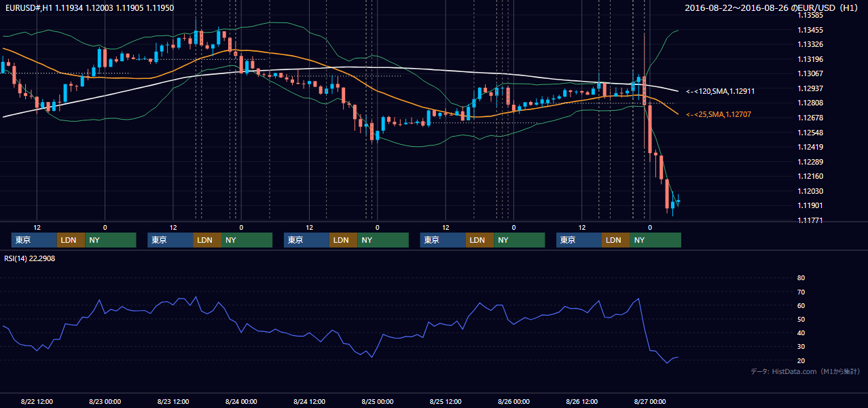Click the 8/23 00:00 time axis label
Image resolution: width=868 pixels, height=408 pixels.
(x=105, y=401)
